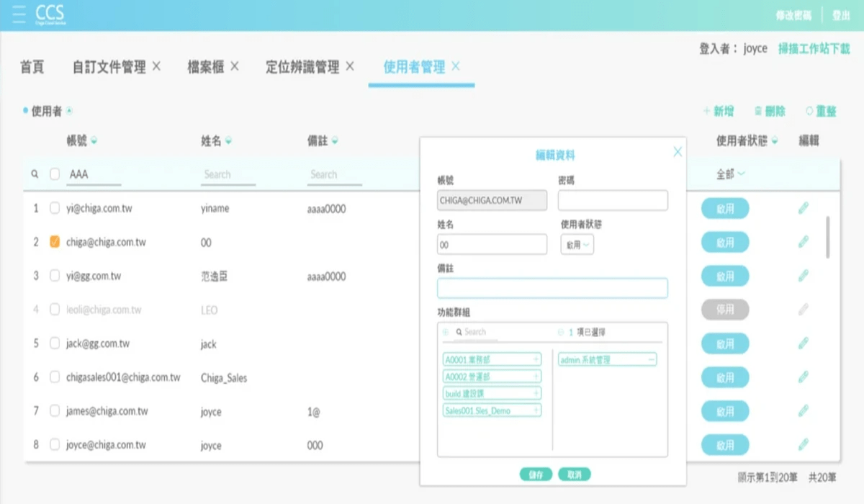864x504 pixels.
Task: Click the plus icon on A0001 業務部 group
Action: pyautogui.click(x=536, y=359)
